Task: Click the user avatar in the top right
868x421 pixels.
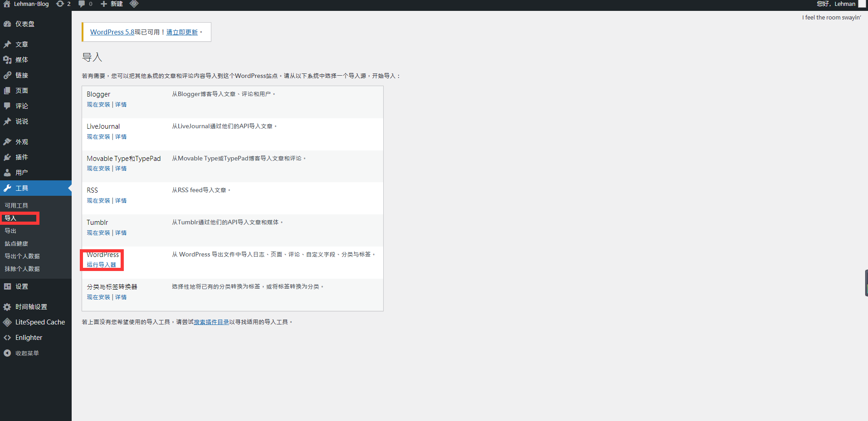Action: [862, 4]
